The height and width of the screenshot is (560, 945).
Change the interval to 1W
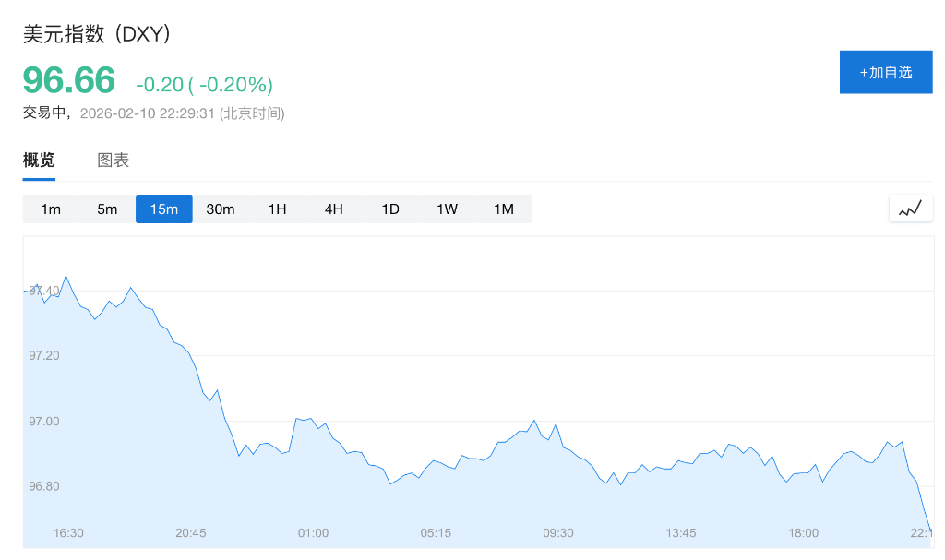[x=447, y=209]
